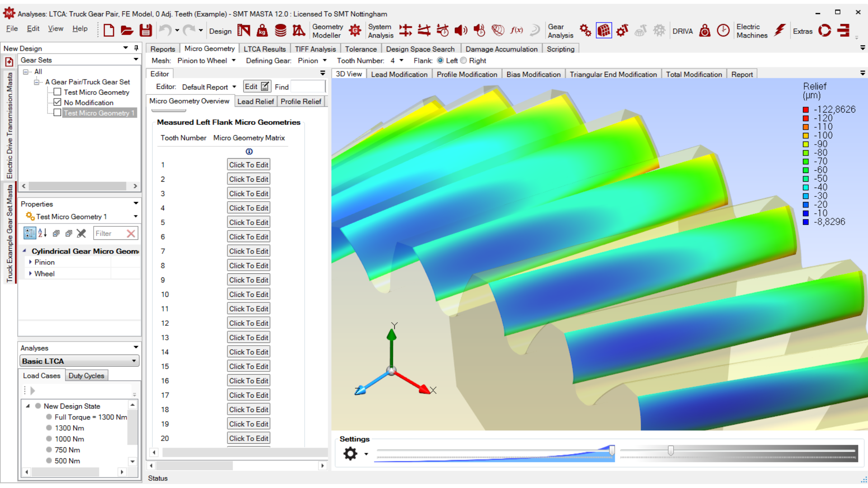Click the database stack design icon
Viewport: 868px width, 488px height.
[x=280, y=31]
